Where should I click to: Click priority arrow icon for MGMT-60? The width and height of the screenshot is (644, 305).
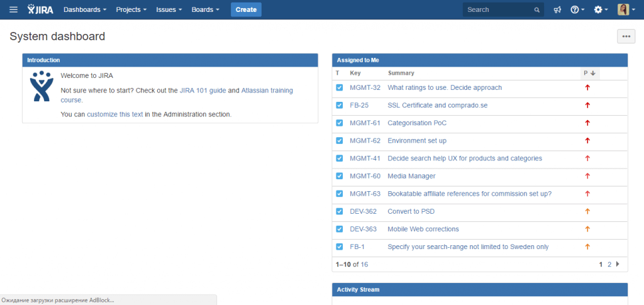[x=587, y=175]
